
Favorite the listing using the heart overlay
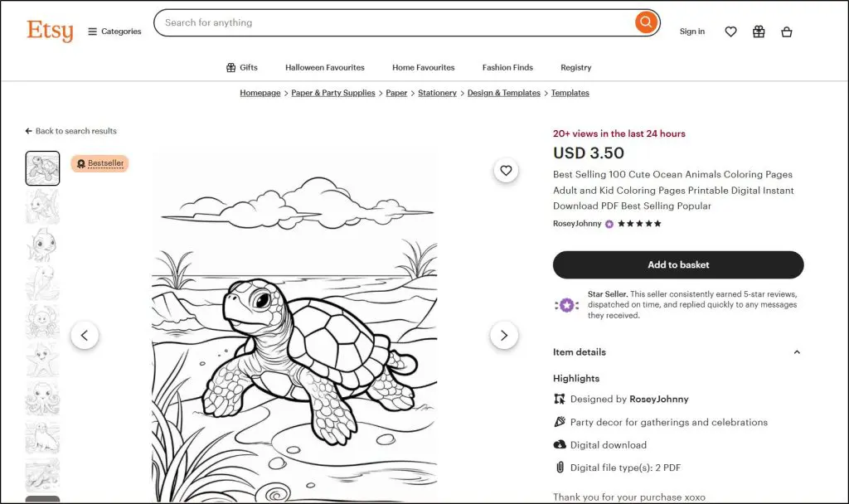click(x=506, y=170)
